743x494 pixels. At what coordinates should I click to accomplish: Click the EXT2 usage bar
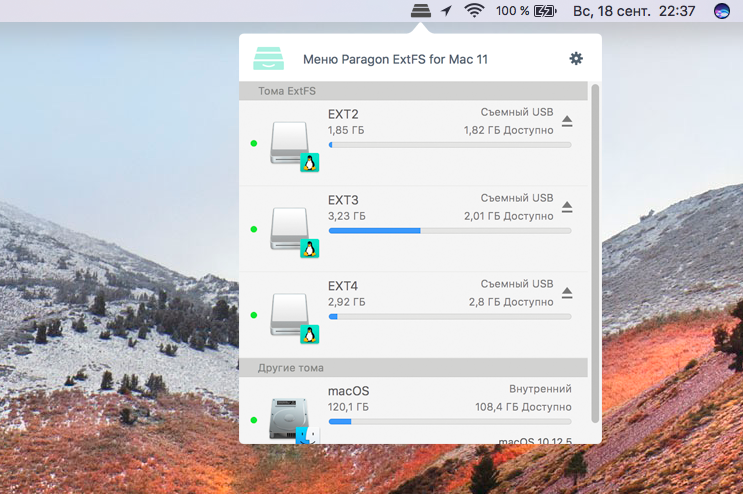[450, 145]
